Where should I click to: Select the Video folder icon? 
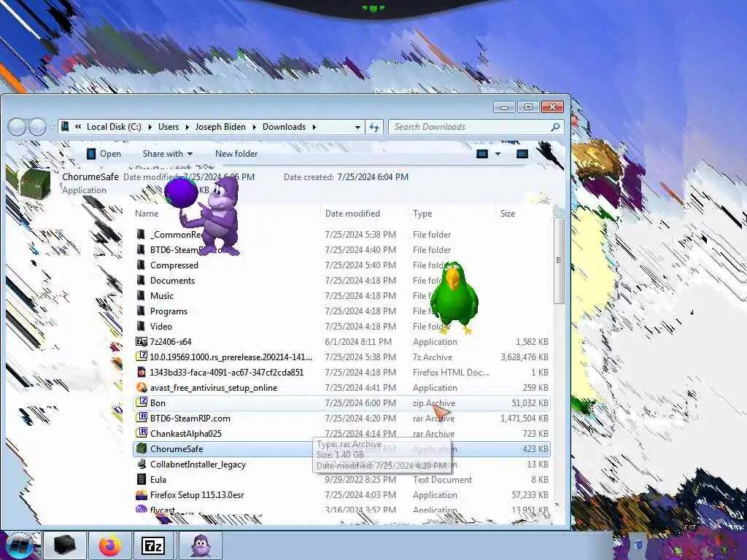click(141, 326)
